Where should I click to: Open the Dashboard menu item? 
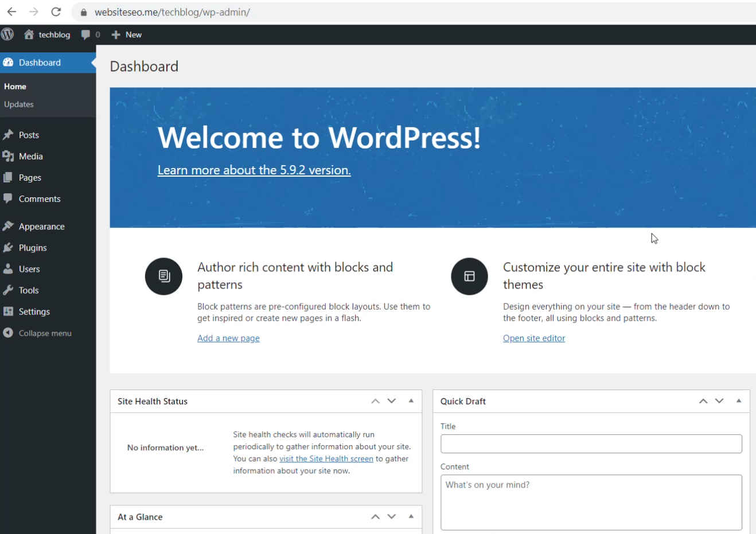pyautogui.click(x=48, y=63)
